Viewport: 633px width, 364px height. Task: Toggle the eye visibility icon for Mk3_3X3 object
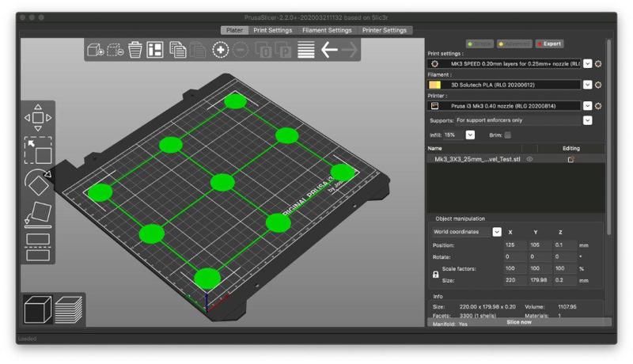[529, 159]
